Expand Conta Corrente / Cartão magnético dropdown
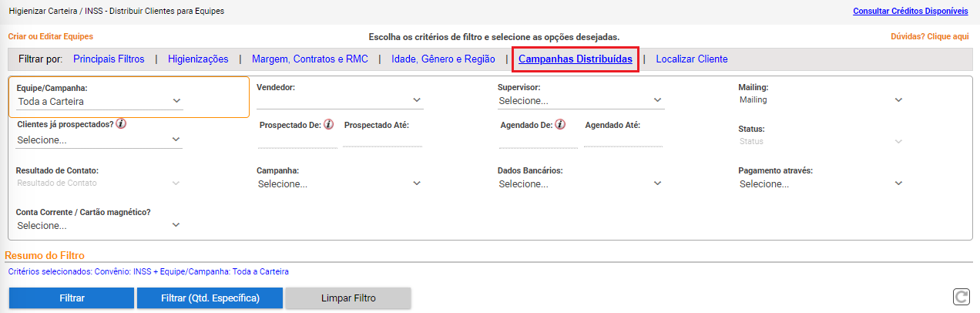Screen dimensions: 980x313 coord(99,225)
